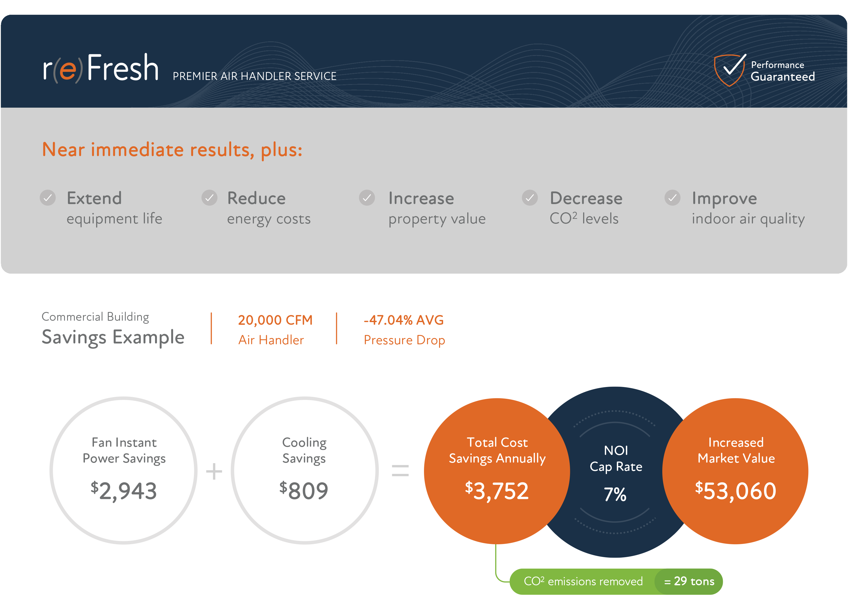Screen dimensions: 848x616
Task: Click the "Near immediate results, plus:" heading
Action: (172, 150)
